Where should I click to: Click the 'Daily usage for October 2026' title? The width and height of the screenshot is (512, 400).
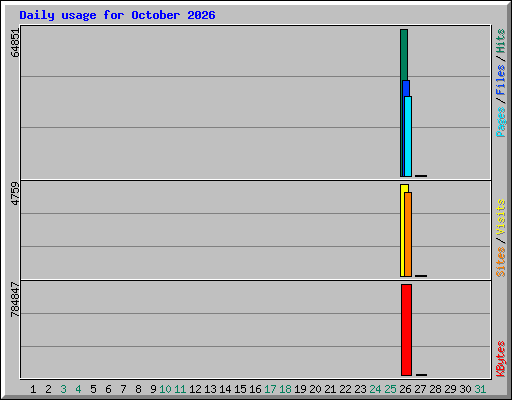pos(117,15)
